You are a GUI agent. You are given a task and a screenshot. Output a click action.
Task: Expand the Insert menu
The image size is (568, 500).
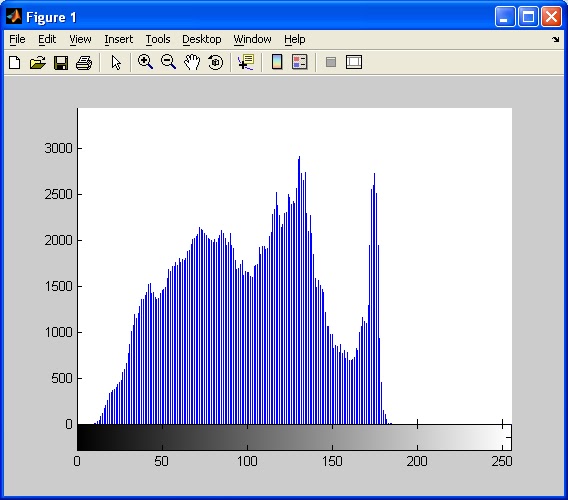[x=118, y=39]
